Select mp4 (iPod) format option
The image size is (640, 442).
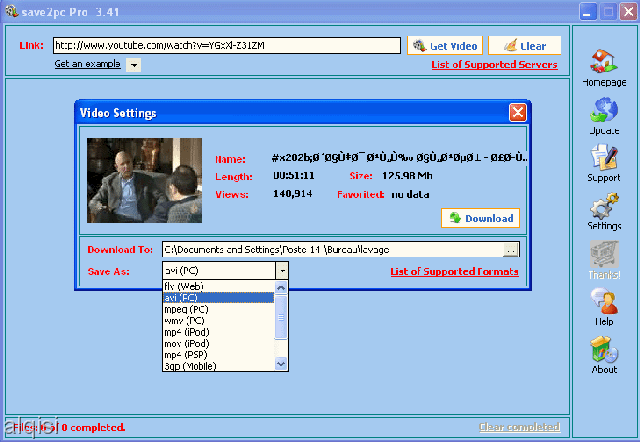pyautogui.click(x=218, y=332)
